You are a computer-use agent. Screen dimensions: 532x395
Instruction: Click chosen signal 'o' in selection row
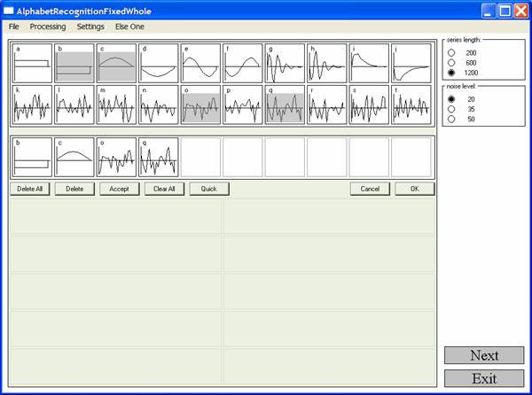coord(116,157)
